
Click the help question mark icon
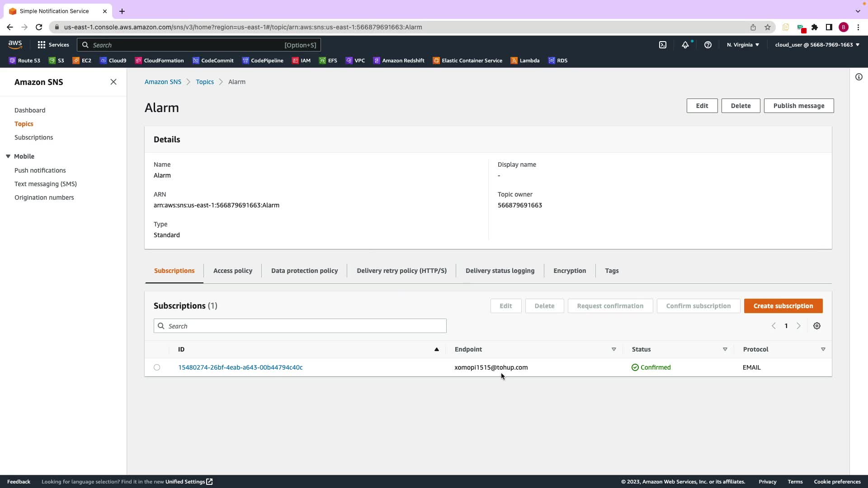[708, 45]
